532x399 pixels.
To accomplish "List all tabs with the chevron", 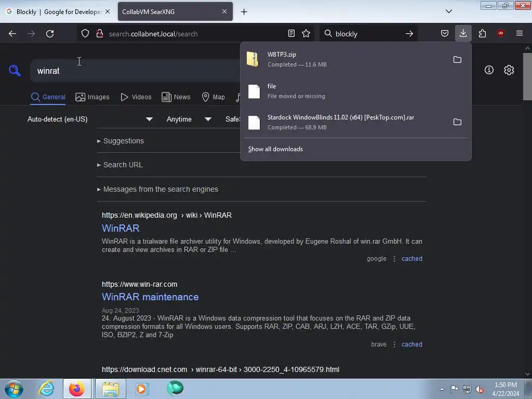I will (x=448, y=11).
